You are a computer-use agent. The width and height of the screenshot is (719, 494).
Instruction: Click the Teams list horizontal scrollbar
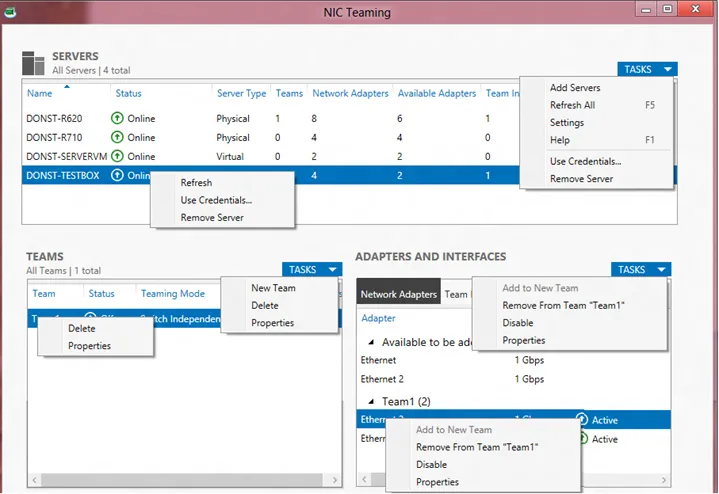(x=182, y=480)
